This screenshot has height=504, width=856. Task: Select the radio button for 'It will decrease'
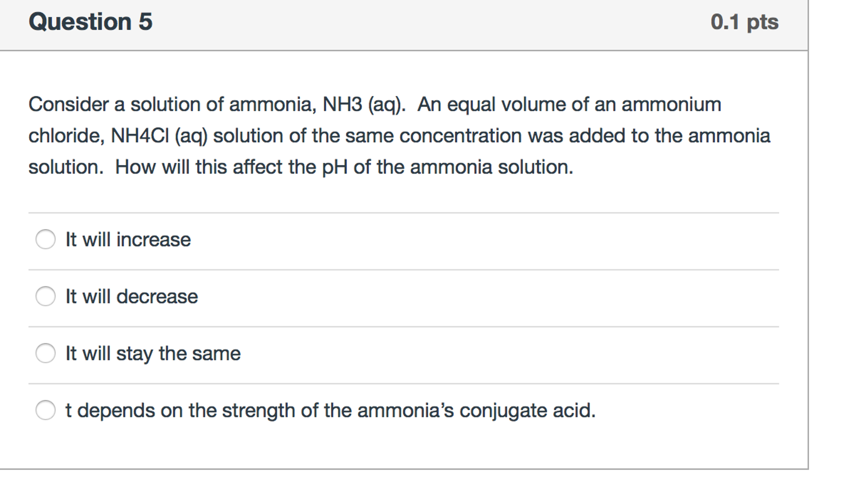46,297
